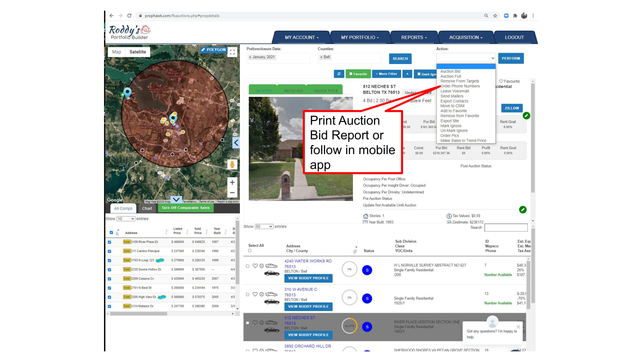This screenshot has height=362, width=644.
Task: Select Order Phone Numbers in Action list
Action: tap(460, 86)
